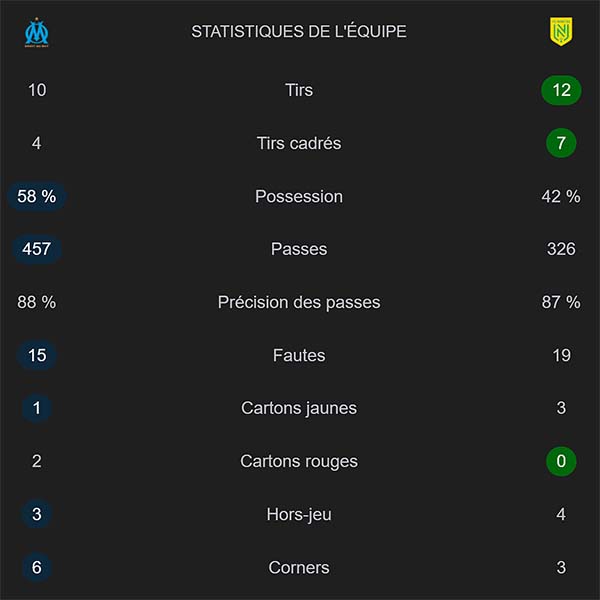The height and width of the screenshot is (600, 600).
Task: Select the Fautes stat label
Action: pos(299,355)
